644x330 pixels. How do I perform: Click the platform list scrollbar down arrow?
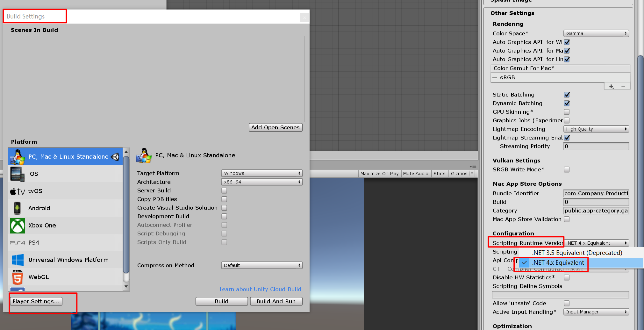coord(126,286)
